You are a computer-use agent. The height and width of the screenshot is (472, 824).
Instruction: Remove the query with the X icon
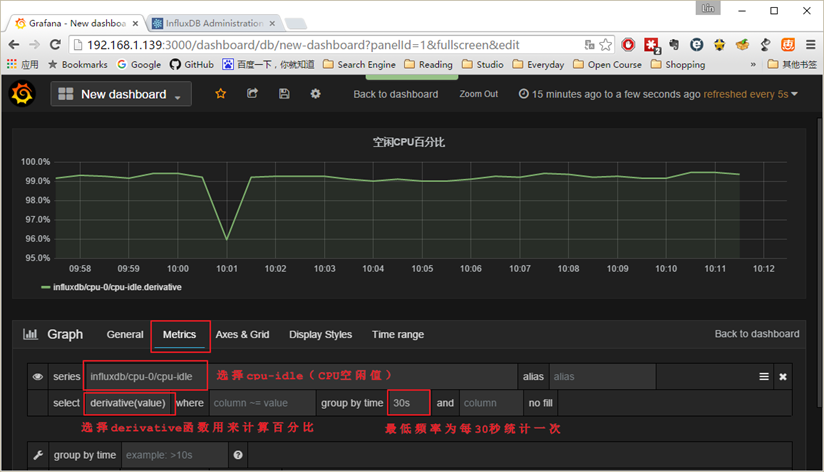tap(783, 377)
